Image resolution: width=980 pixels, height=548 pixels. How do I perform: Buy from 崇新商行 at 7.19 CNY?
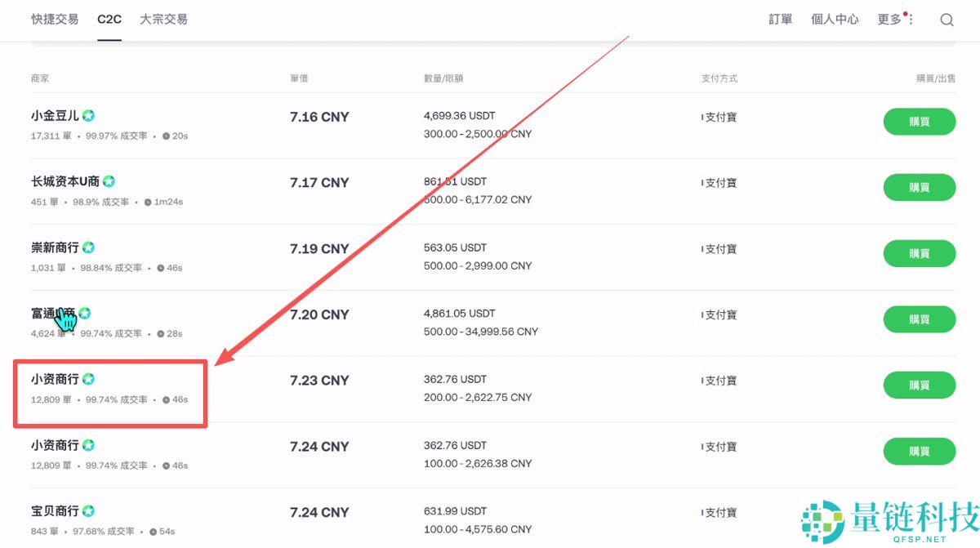click(x=919, y=253)
